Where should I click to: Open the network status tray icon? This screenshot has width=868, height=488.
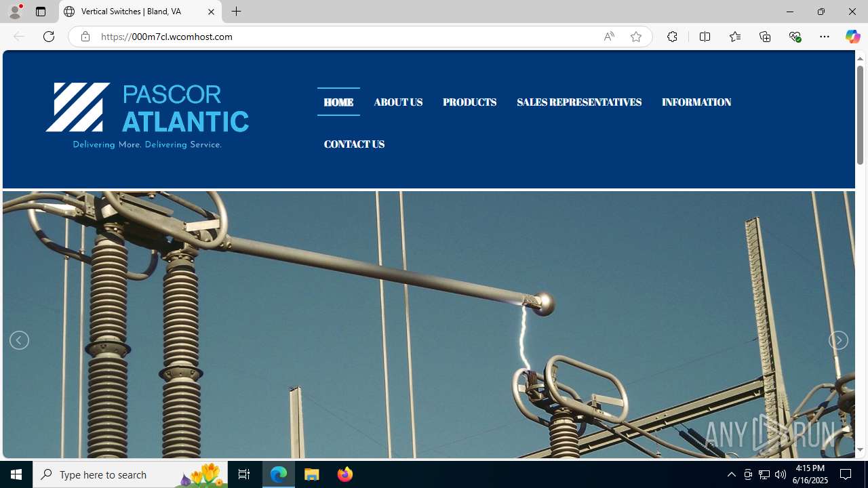[x=764, y=474]
